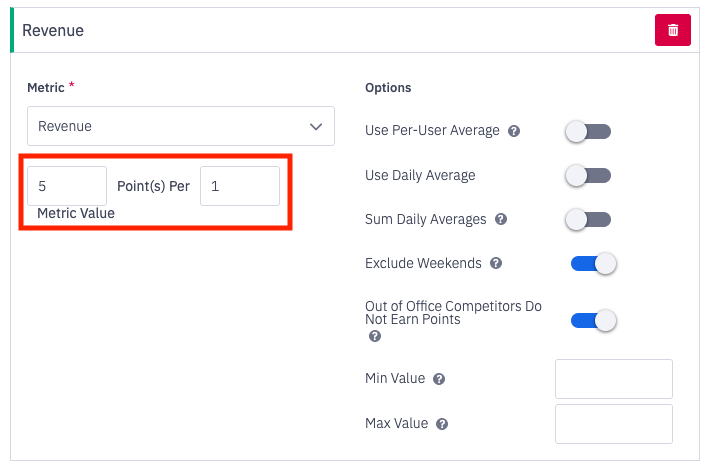
Task: Click the metric value input containing 1
Action: click(x=240, y=186)
